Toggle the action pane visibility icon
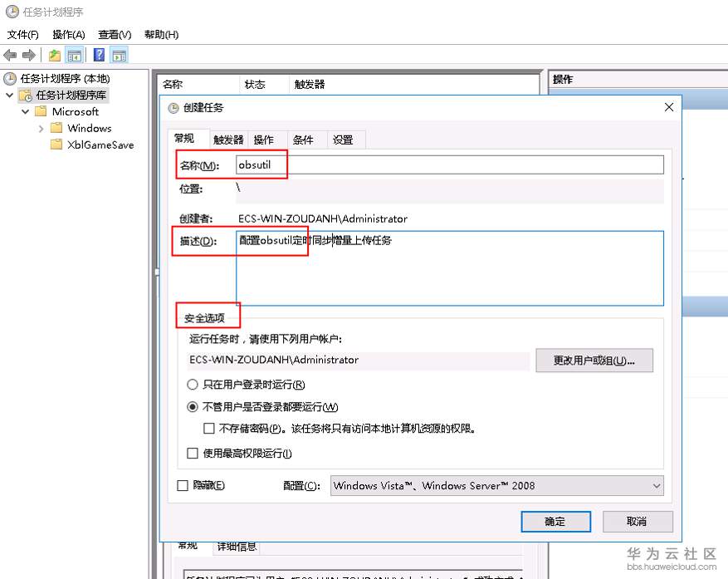 tap(120, 55)
